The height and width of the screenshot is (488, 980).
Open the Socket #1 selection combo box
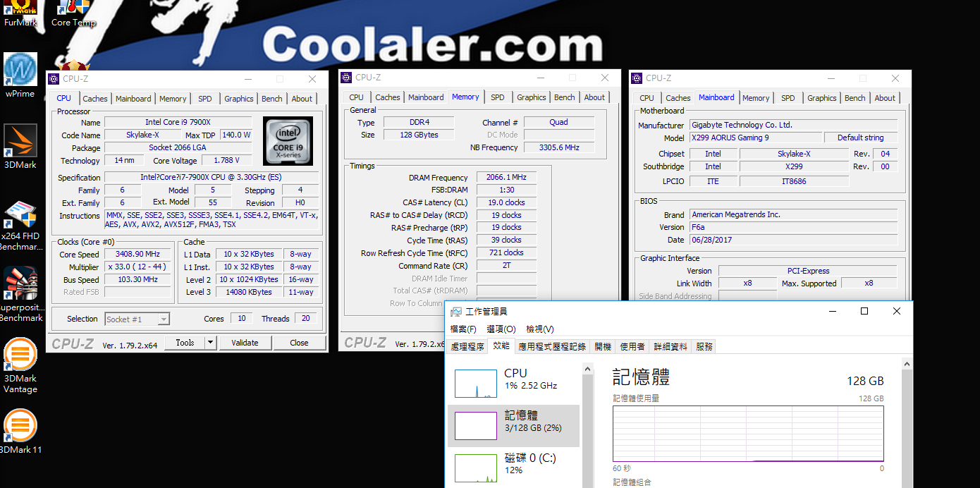pos(137,319)
